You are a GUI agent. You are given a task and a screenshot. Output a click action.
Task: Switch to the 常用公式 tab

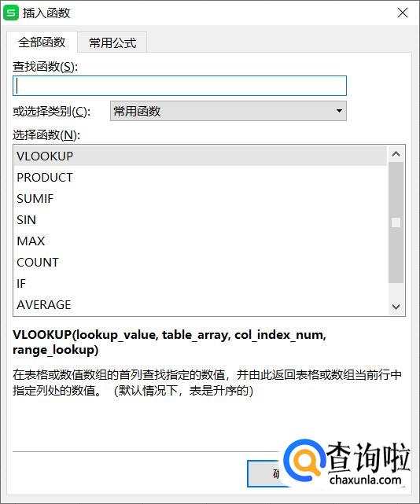tap(112, 42)
